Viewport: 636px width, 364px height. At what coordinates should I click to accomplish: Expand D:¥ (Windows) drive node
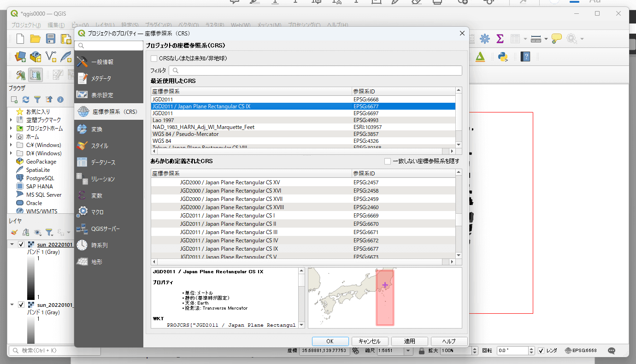coord(12,153)
